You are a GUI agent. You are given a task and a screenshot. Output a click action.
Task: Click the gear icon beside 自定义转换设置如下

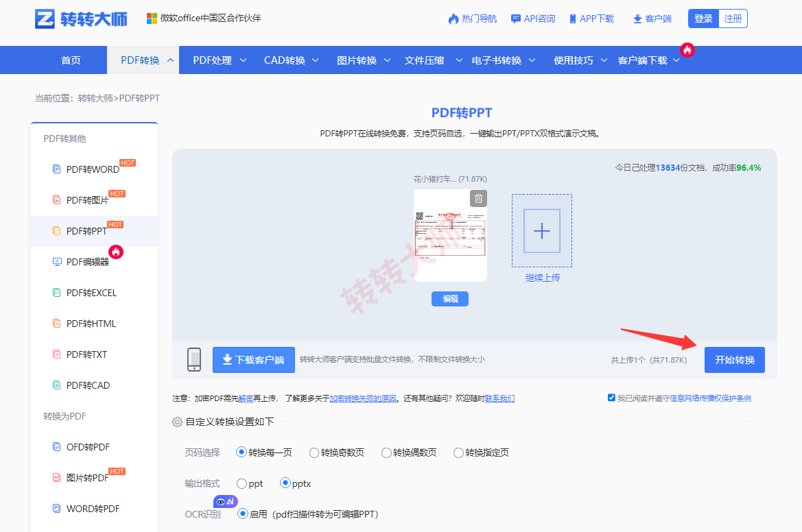pyautogui.click(x=177, y=422)
